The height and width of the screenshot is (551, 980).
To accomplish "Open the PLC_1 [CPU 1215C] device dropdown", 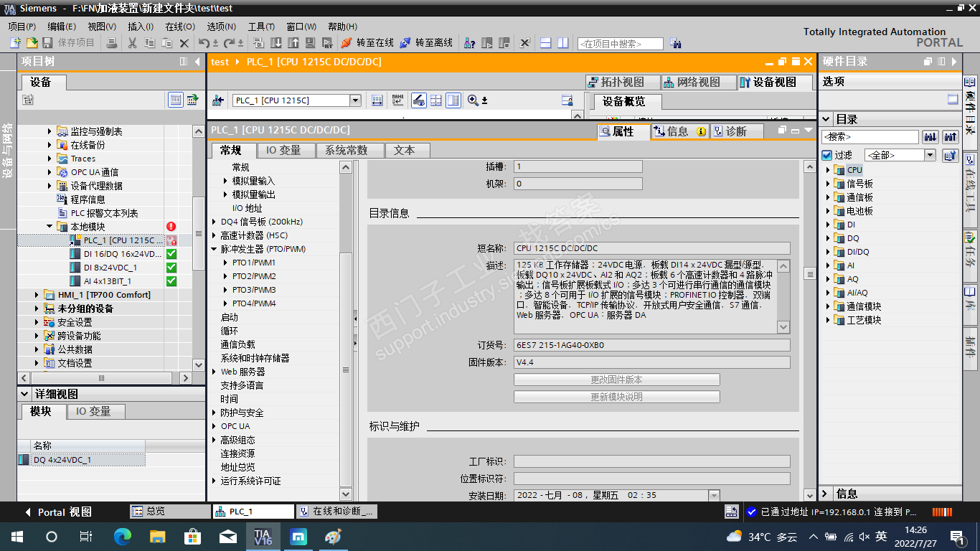I will 355,100.
